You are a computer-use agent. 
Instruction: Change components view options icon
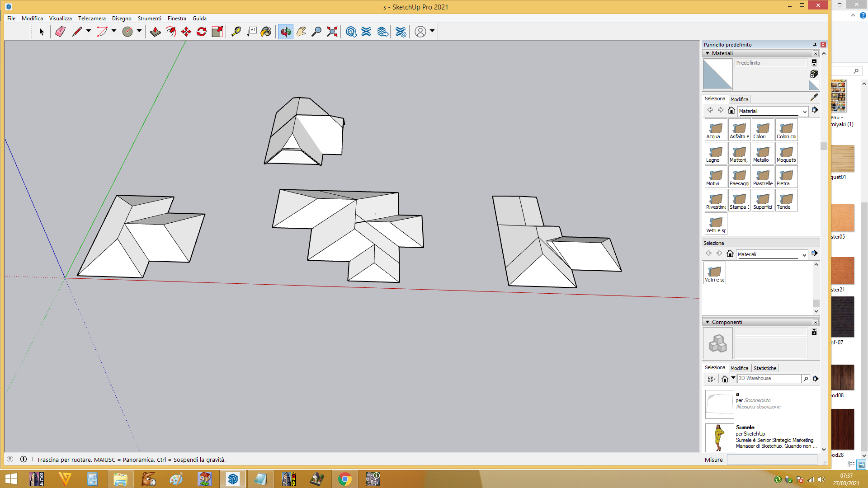pos(712,379)
